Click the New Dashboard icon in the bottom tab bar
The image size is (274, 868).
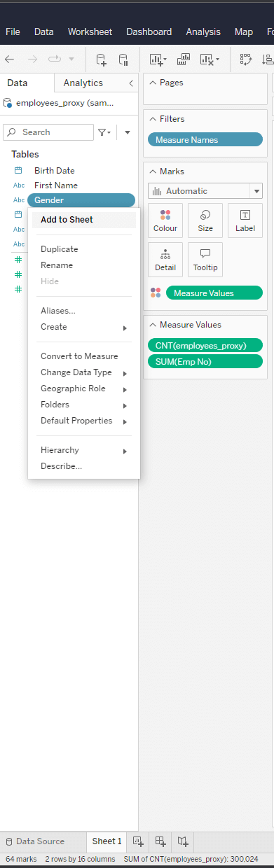click(160, 841)
